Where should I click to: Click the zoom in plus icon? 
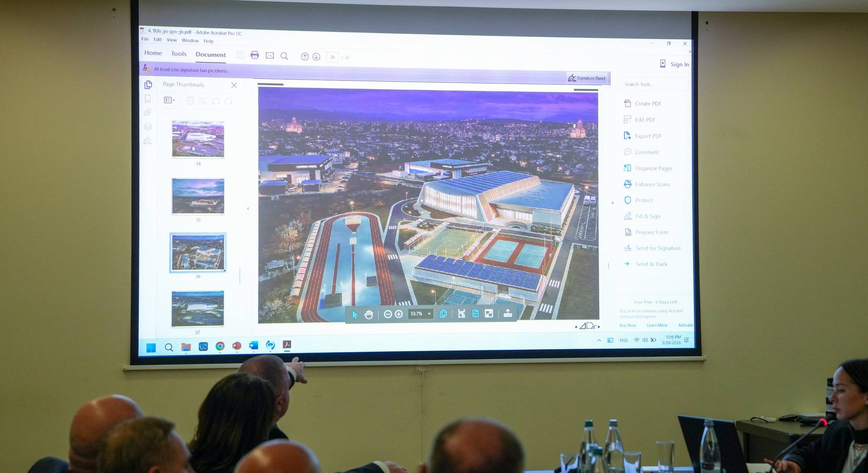pyautogui.click(x=399, y=314)
